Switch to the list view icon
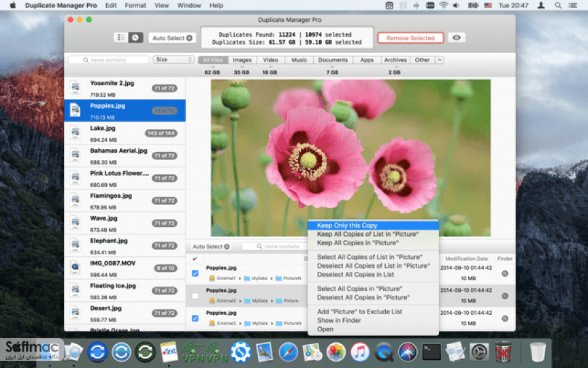 (x=120, y=37)
